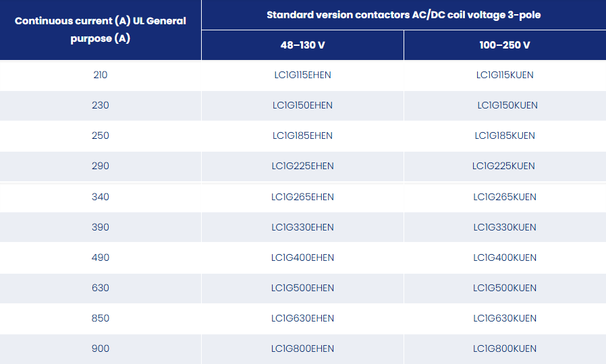The image size is (606, 364).
Task: Click the LC1G630EHEN part number
Action: 302,318
